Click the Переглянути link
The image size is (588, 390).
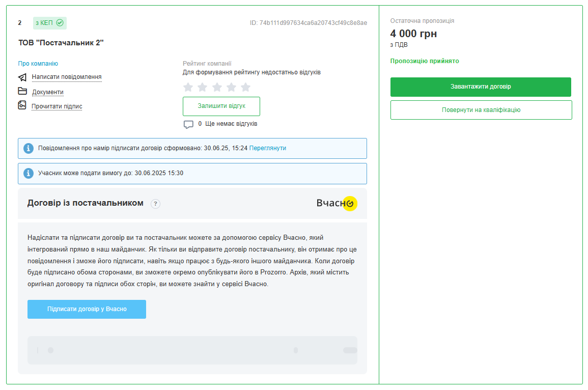[268, 148]
